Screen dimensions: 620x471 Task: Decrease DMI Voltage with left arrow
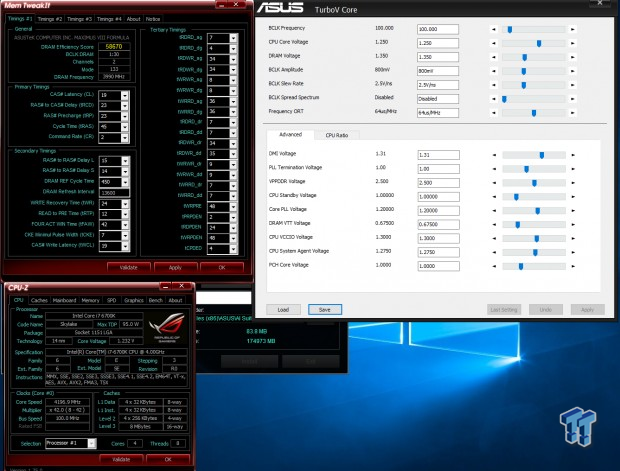pos(494,155)
